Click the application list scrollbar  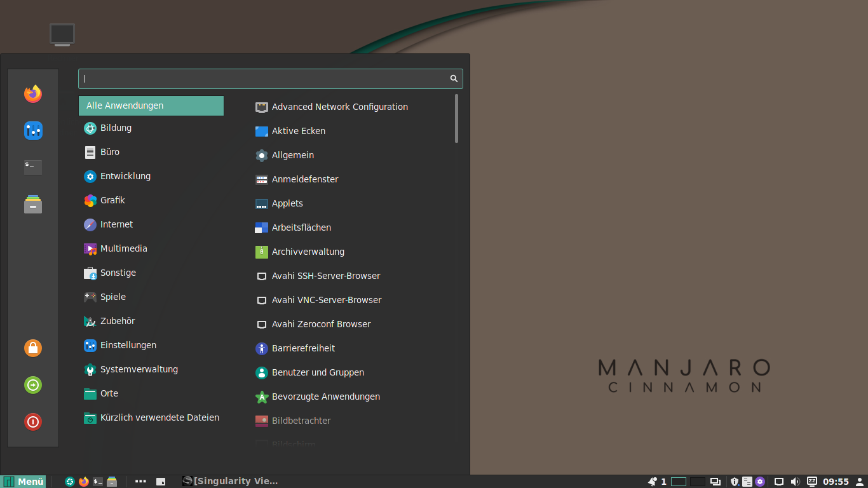point(456,119)
